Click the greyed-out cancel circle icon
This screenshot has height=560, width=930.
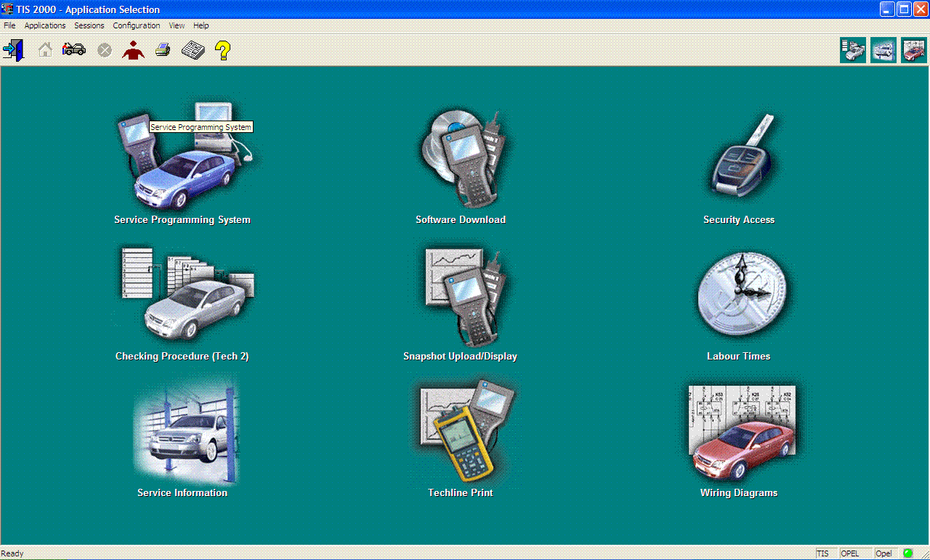pyautogui.click(x=105, y=50)
